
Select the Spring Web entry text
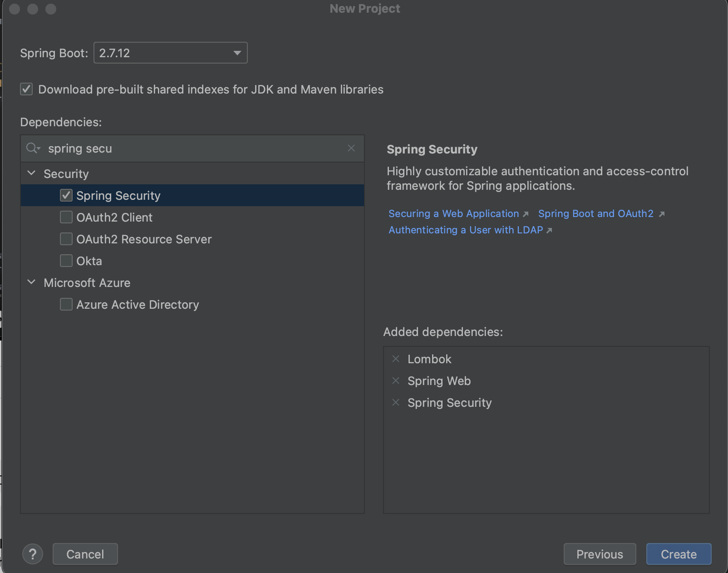click(439, 381)
